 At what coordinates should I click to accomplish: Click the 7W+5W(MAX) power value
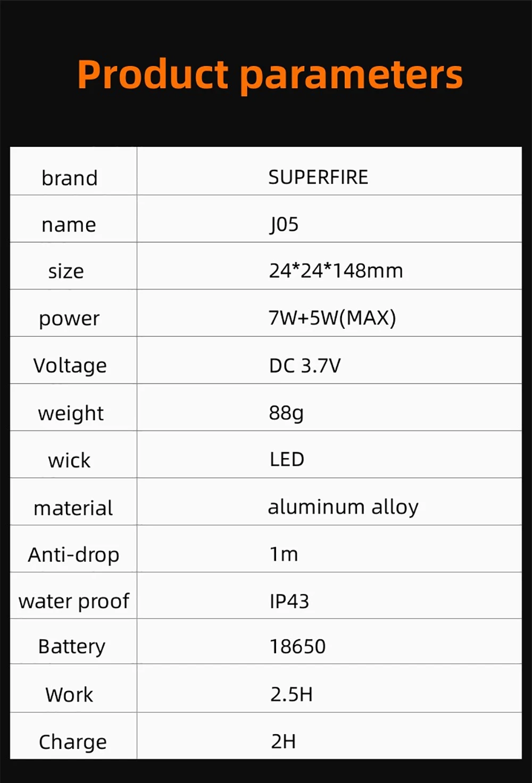click(332, 318)
